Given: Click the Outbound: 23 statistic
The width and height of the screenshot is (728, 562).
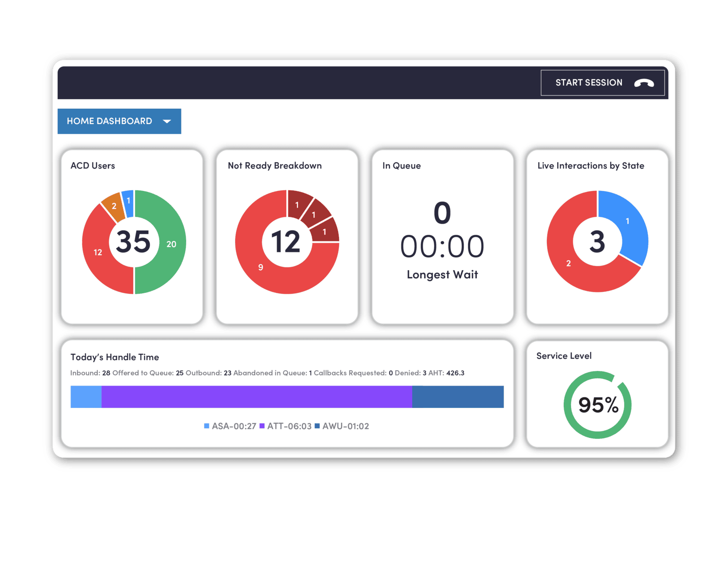Looking at the screenshot, I should coord(208,373).
